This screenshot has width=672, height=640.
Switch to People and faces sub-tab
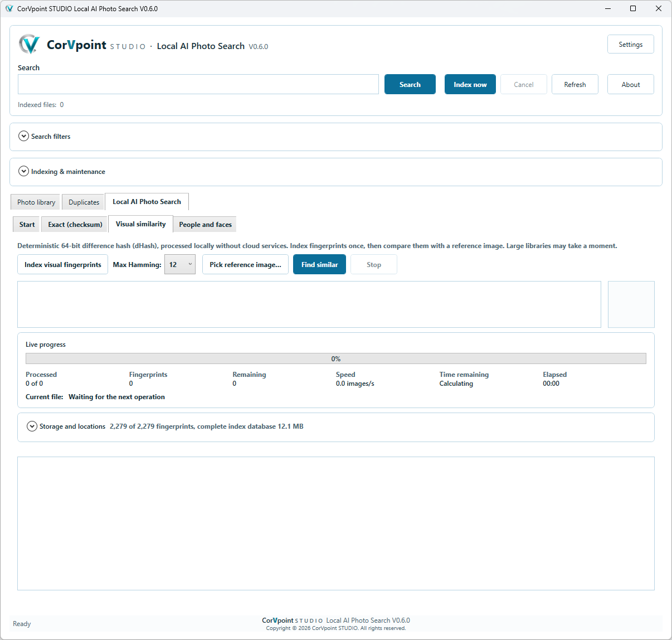(205, 224)
